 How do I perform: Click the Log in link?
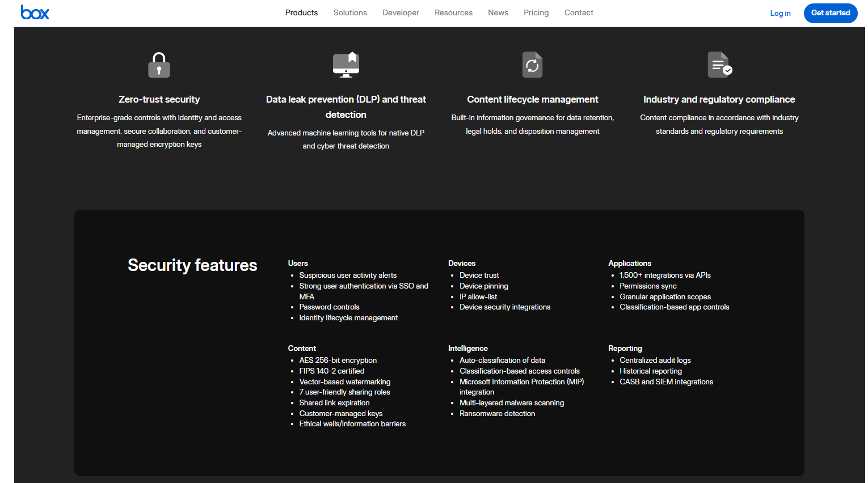780,13
